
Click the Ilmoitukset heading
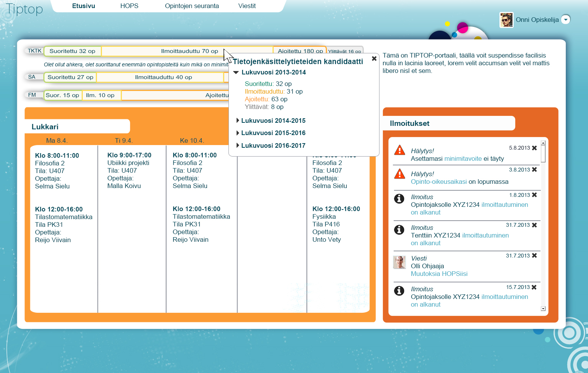pos(409,123)
